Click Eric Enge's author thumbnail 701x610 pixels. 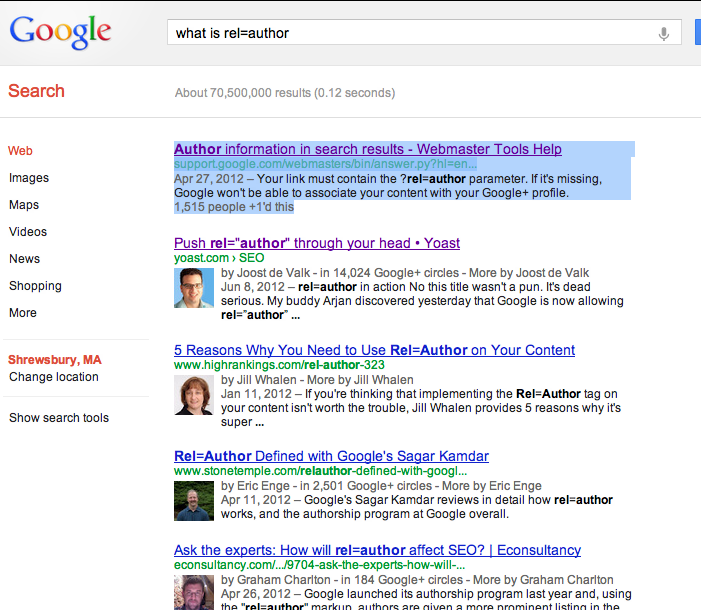pyautogui.click(x=193, y=500)
